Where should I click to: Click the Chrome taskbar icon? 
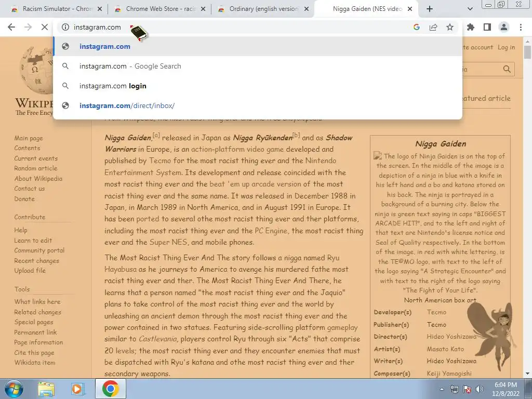click(111, 389)
